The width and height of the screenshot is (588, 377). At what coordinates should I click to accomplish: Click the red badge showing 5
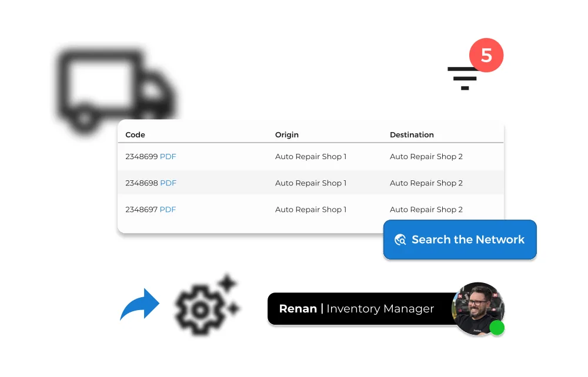(x=486, y=55)
